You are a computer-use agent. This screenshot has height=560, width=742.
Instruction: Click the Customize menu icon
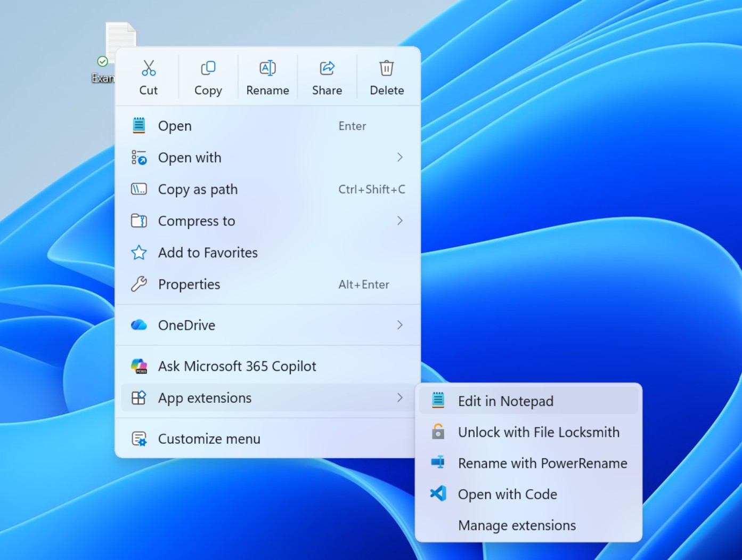click(139, 439)
